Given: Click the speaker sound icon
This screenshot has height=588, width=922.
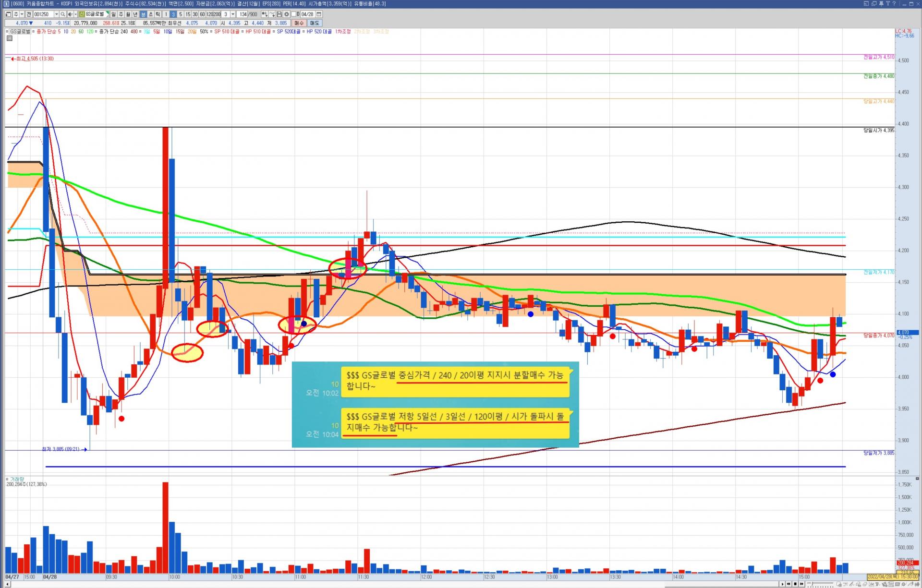Looking at the screenshot, I should pyautogui.click(x=70, y=14).
